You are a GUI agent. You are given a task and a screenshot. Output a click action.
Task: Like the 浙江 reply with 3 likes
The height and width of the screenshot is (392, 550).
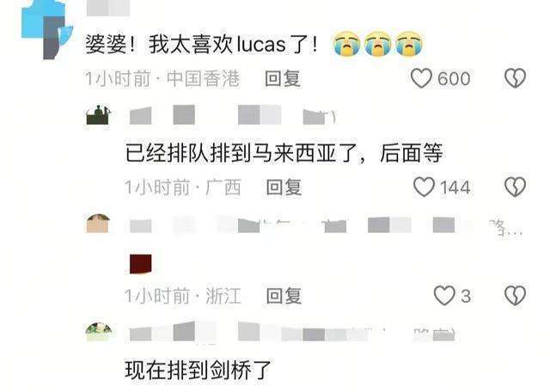pos(444,295)
